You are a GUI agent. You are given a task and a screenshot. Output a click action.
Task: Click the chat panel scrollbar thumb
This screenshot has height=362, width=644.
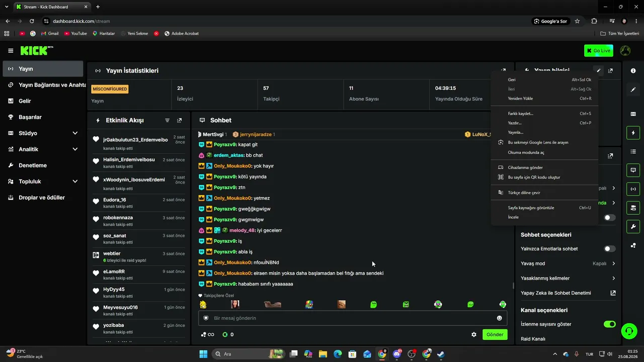point(513,286)
